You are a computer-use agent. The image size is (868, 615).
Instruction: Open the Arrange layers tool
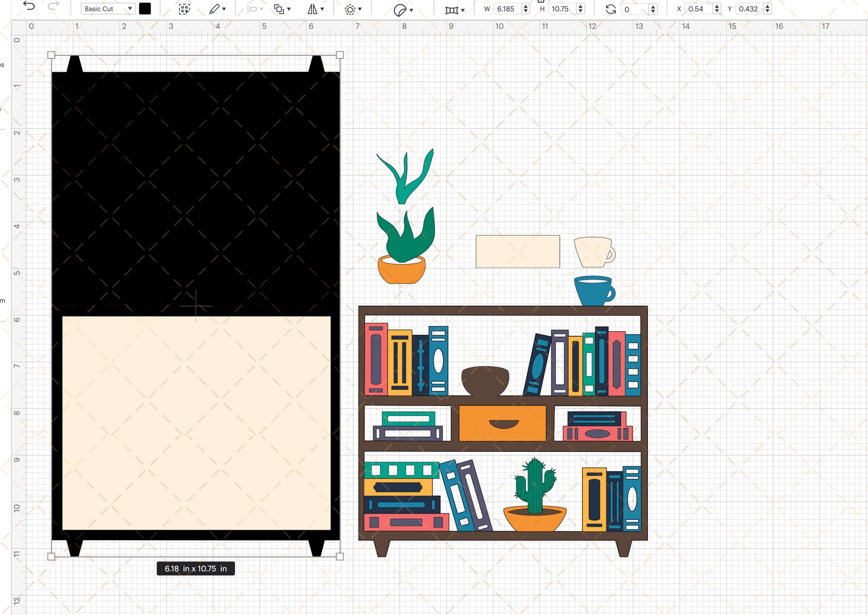279,9
